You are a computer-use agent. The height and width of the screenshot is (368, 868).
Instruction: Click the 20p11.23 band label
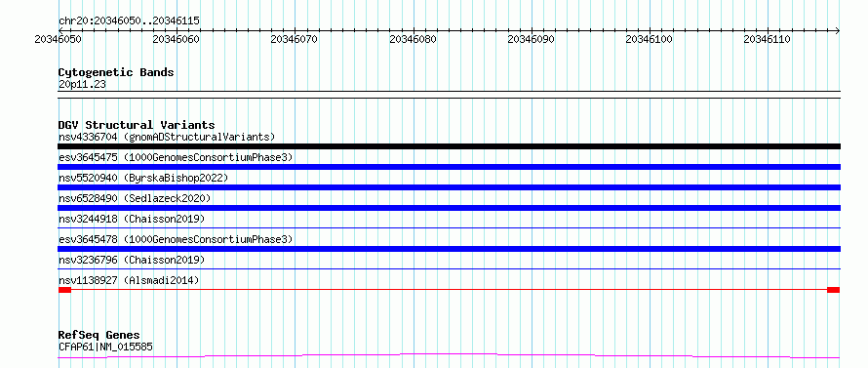82,85
